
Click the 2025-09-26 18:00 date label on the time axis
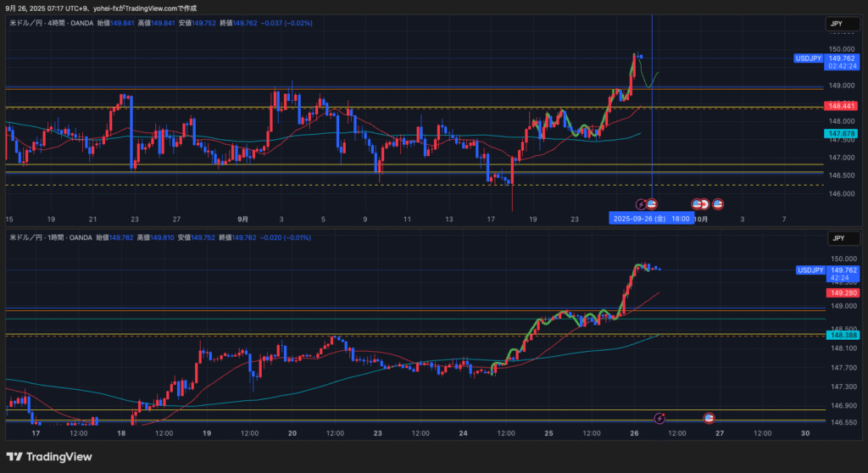[x=651, y=218]
